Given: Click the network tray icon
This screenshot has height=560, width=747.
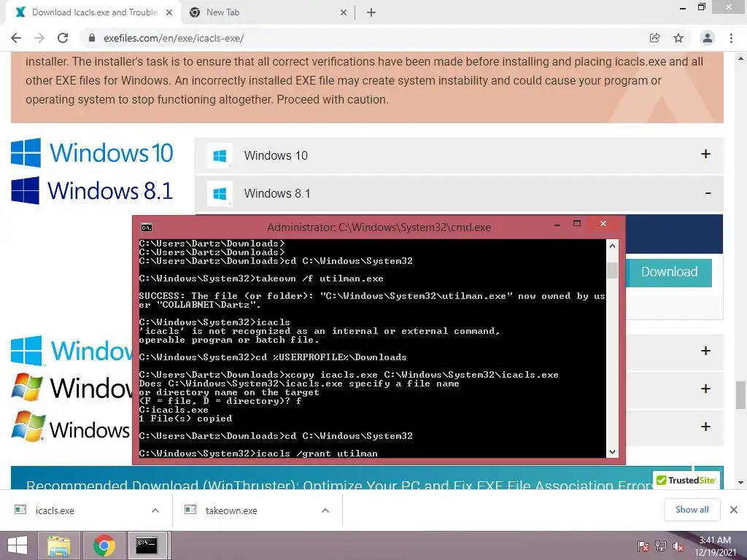Looking at the screenshot, I should (x=661, y=545).
